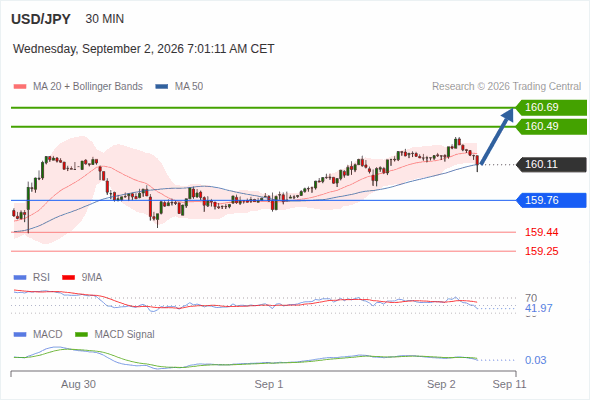Click the 'MACD Signal' legend label
Screen dimensions: 590x400
tap(125, 335)
